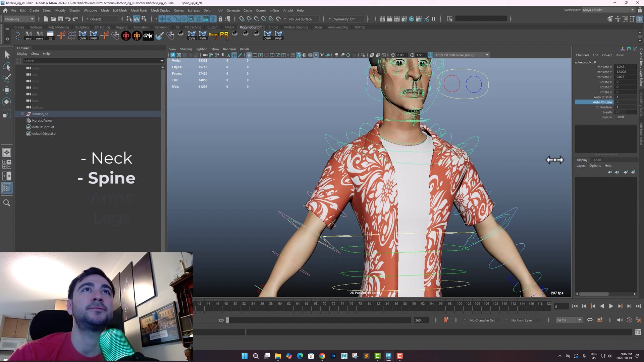
Task: Switch to the Rigging shelf tab
Action: [122, 27]
